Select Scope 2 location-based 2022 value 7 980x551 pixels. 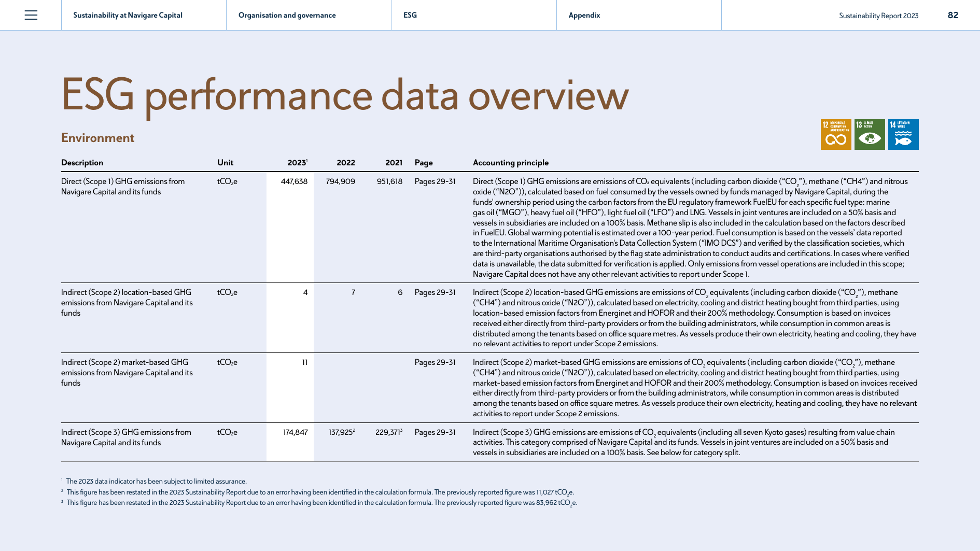353,292
